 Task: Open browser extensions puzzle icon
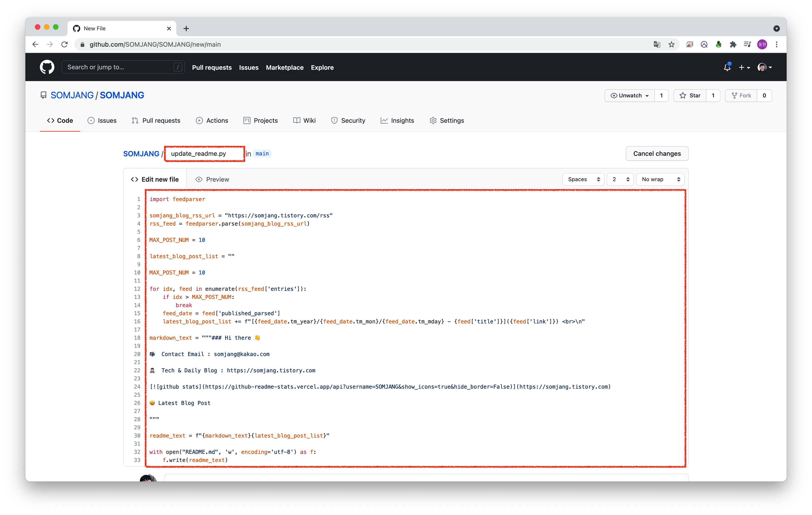733,44
